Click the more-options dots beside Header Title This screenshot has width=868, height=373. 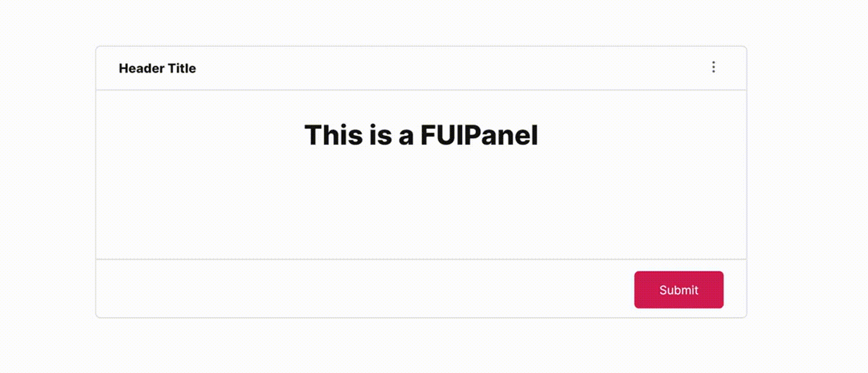click(x=713, y=68)
